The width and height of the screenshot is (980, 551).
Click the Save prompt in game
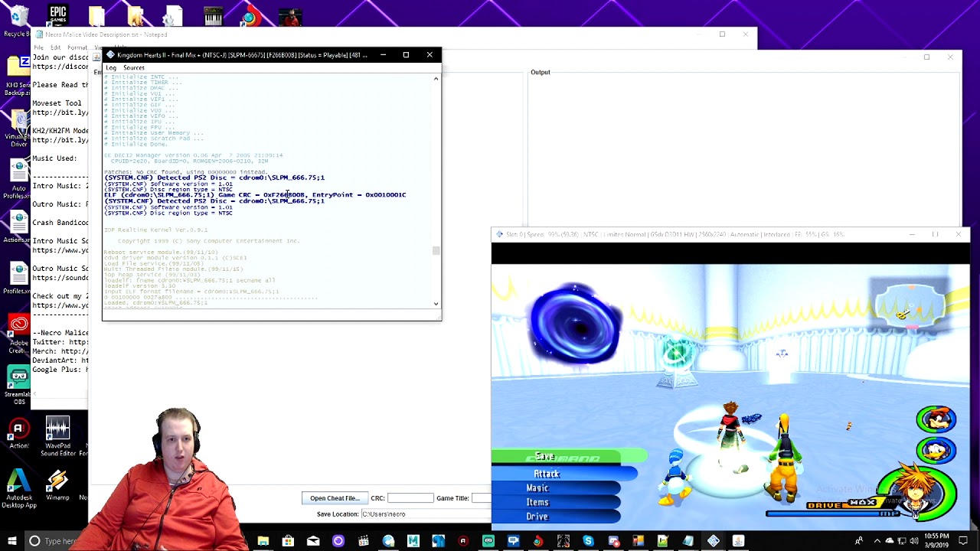tap(544, 456)
